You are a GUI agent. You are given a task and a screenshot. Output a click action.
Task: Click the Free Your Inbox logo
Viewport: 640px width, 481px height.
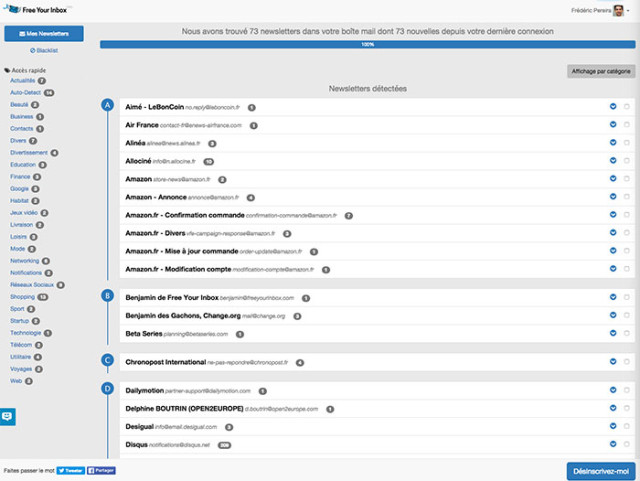click(36, 9)
